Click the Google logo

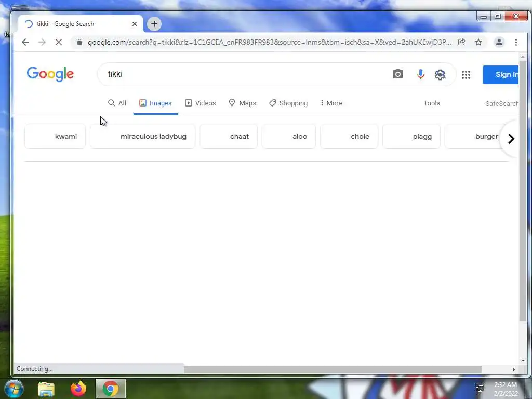50,74
